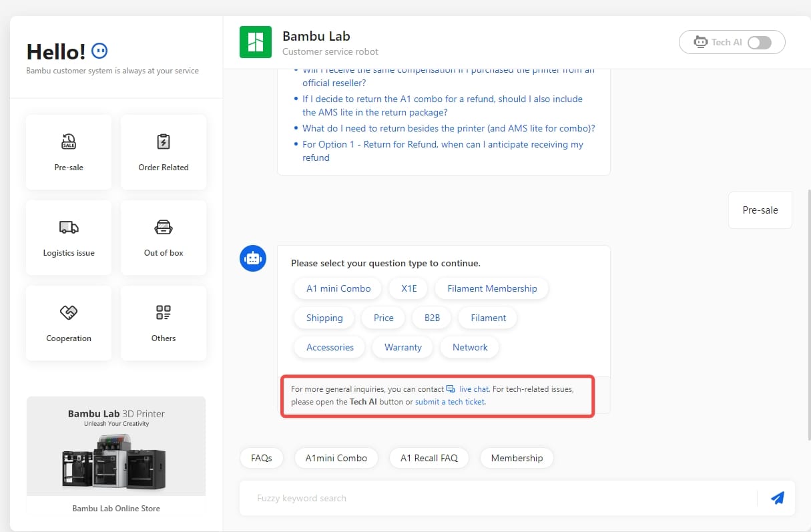Click the green Bambu Lab logo
The width and height of the screenshot is (811, 532).
coord(256,42)
